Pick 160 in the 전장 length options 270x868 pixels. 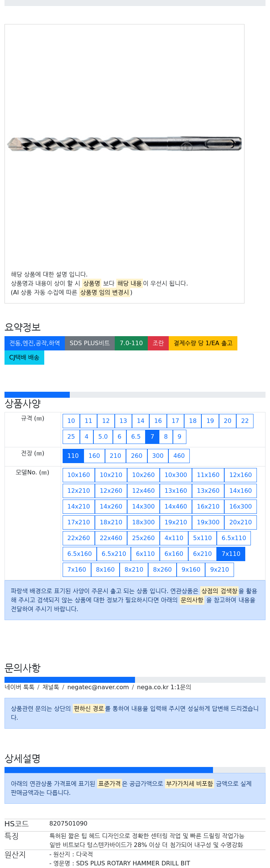point(94,456)
